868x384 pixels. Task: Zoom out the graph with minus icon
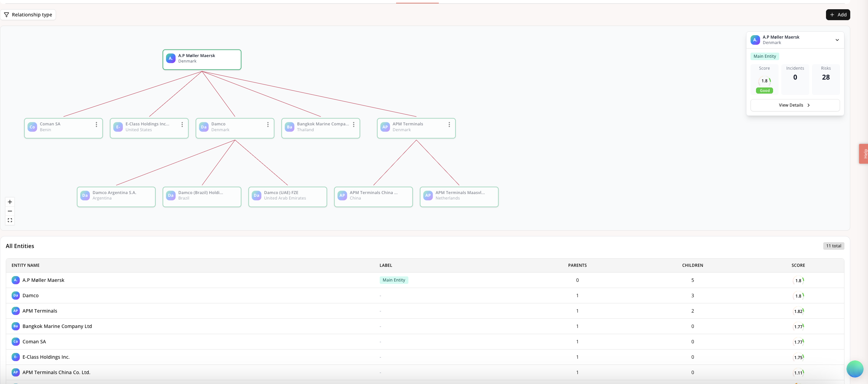click(10, 211)
